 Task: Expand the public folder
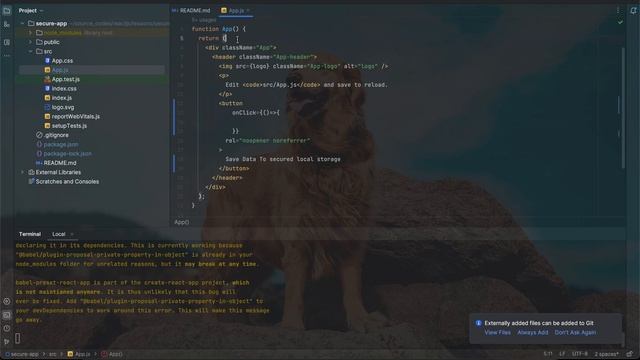[31, 42]
